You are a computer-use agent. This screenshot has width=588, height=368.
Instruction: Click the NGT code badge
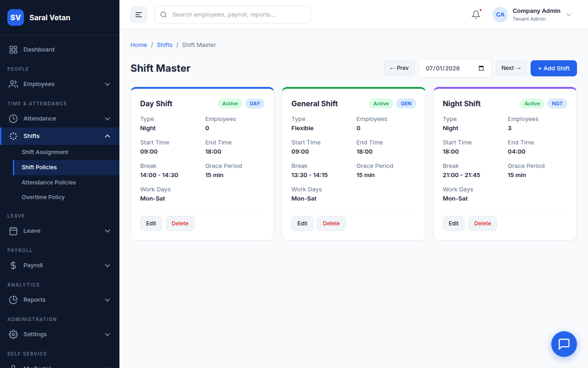[557, 103]
